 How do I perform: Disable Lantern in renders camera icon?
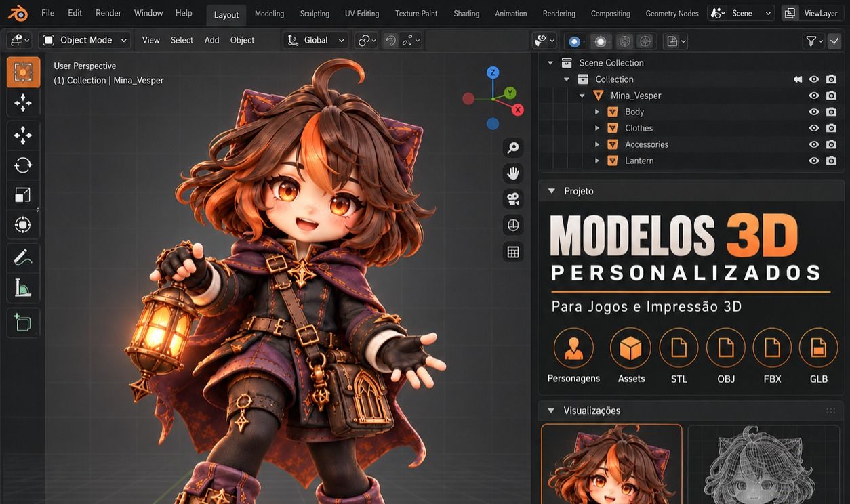click(x=832, y=161)
